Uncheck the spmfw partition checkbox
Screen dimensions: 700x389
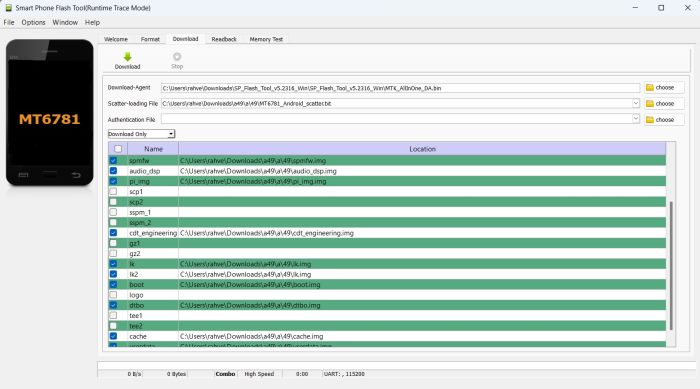click(113, 160)
